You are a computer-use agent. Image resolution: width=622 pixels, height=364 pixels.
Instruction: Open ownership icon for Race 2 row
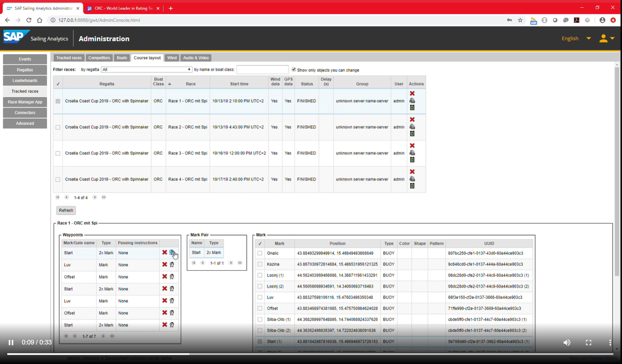(412, 127)
